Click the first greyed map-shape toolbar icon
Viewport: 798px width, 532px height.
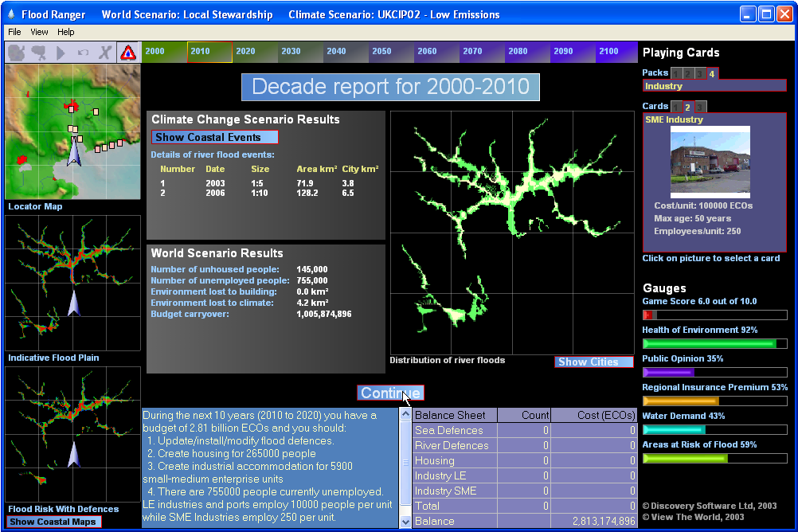click(x=17, y=53)
